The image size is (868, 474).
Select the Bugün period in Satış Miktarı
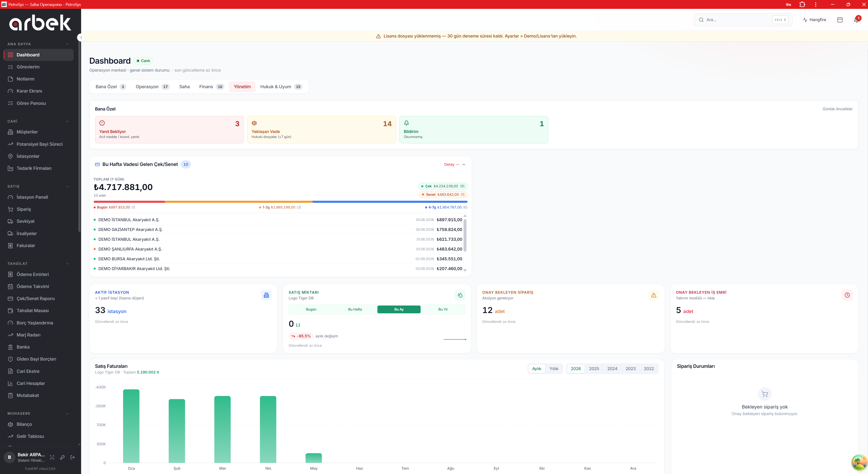pyautogui.click(x=311, y=309)
